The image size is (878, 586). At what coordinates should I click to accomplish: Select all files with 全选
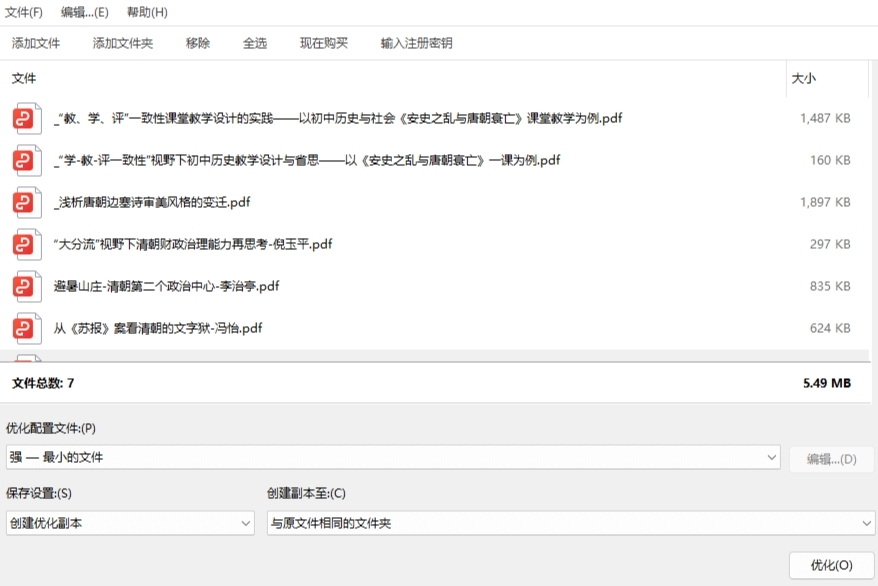(x=255, y=43)
